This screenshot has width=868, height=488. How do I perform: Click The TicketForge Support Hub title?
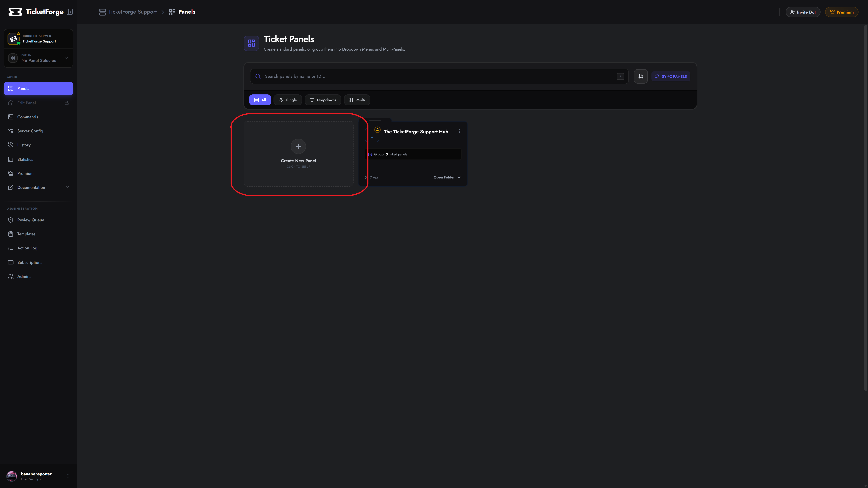pos(416,132)
